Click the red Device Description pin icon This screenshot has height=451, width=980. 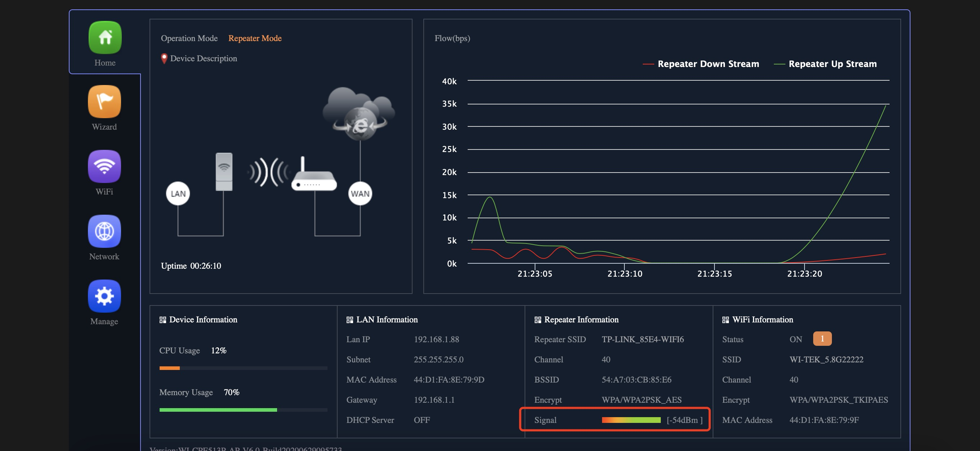(x=164, y=58)
